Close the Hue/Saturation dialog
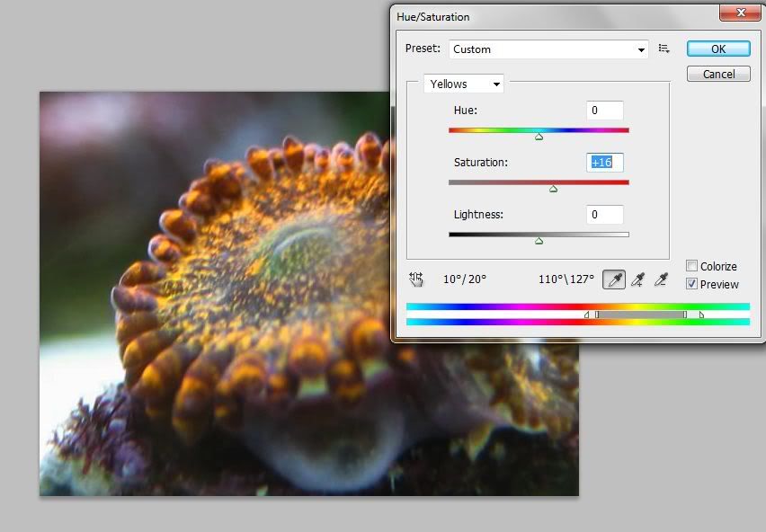This screenshot has width=766, height=532. (740, 13)
